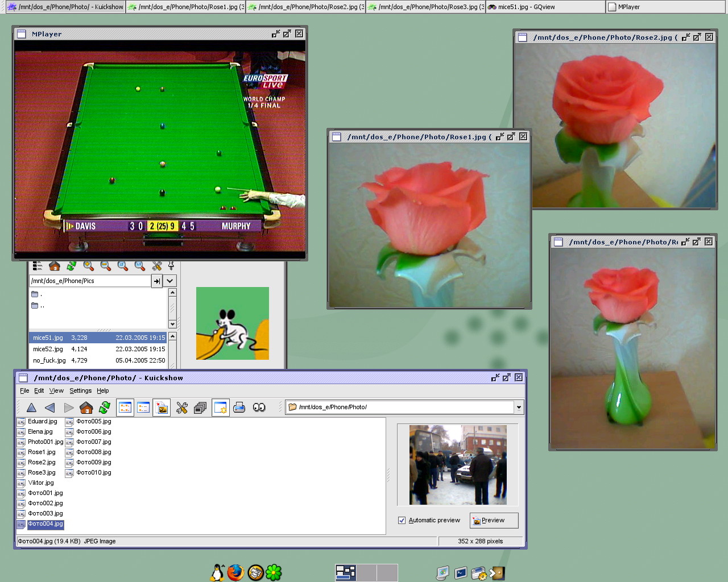Click the mouse cartoon image in GQview
This screenshot has height=582, width=728.
tap(233, 323)
